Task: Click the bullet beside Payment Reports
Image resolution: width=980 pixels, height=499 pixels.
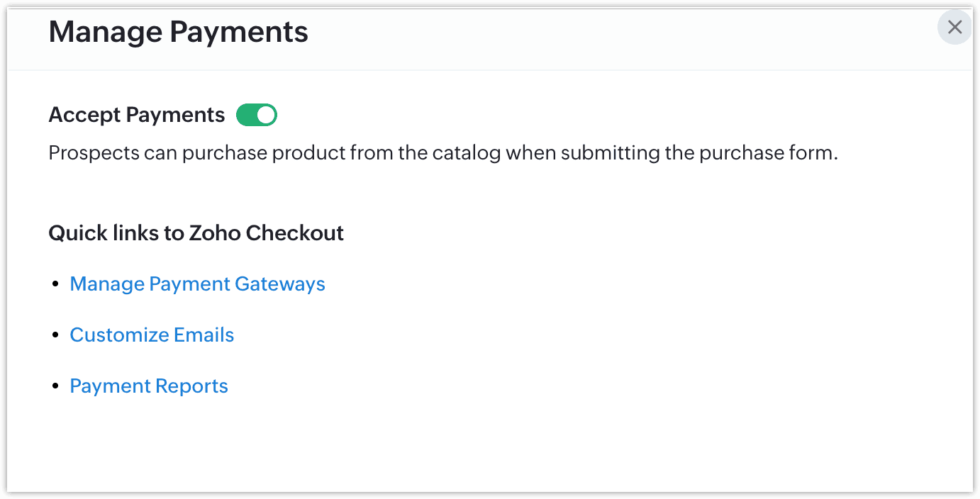Action: 56,386
